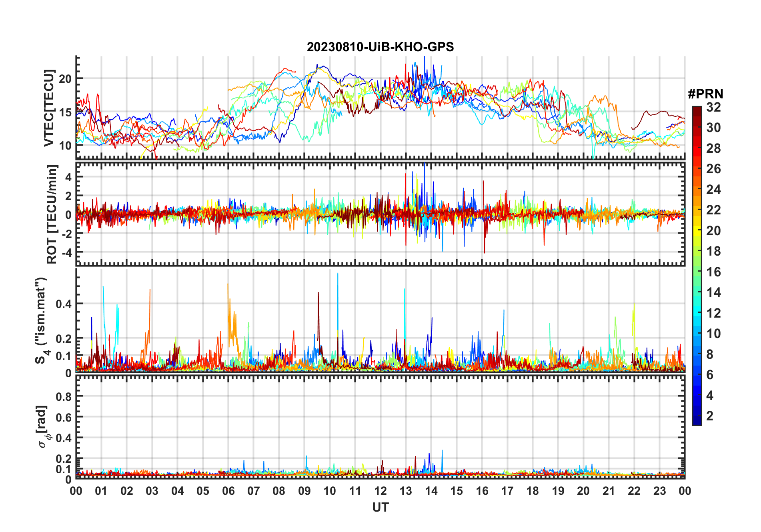Click colorbar tick label 26

pos(713,169)
